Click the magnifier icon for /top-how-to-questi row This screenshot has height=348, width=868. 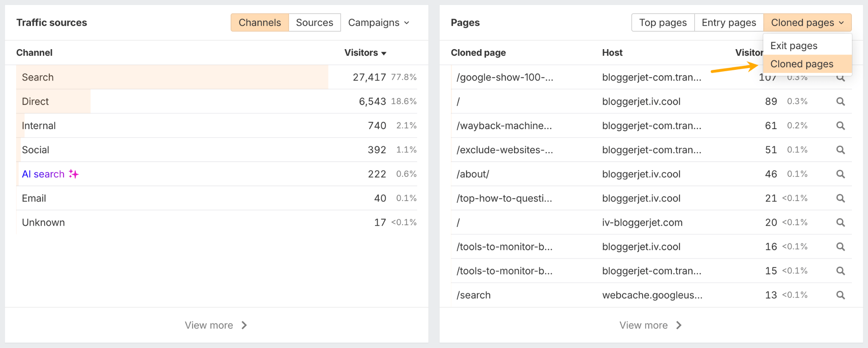click(840, 198)
